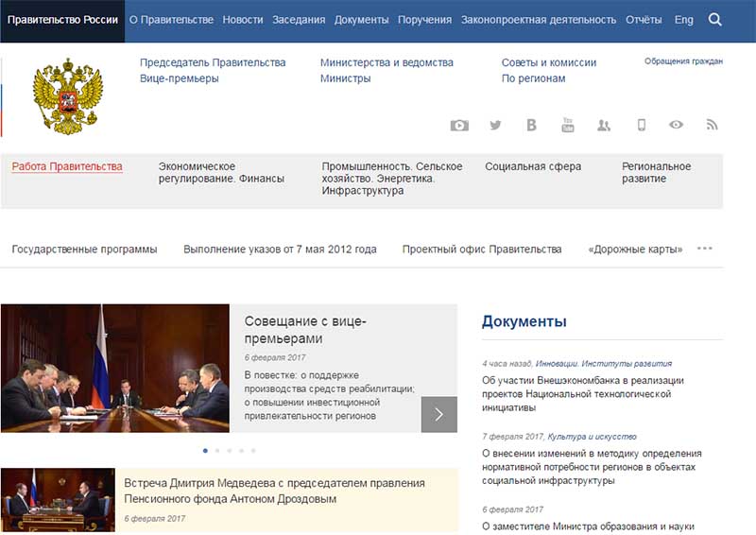The width and height of the screenshot is (756, 535).
Task: Open По регионам link
Action: point(533,78)
